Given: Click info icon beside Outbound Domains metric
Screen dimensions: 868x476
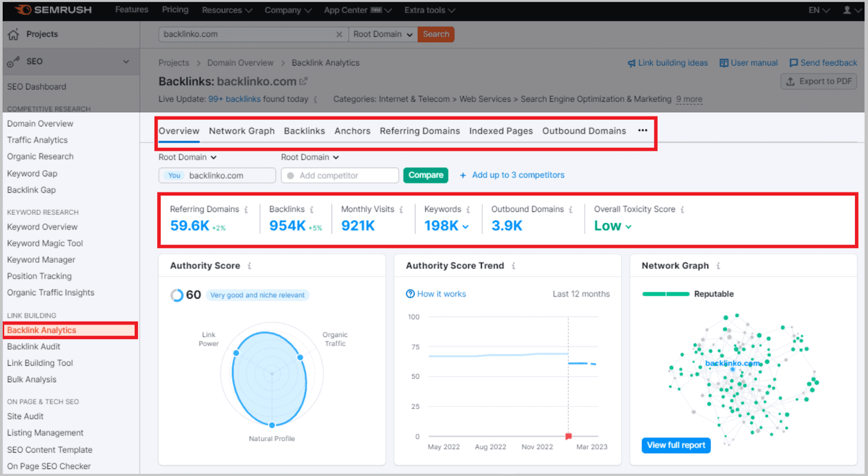Looking at the screenshot, I should coord(570,210).
